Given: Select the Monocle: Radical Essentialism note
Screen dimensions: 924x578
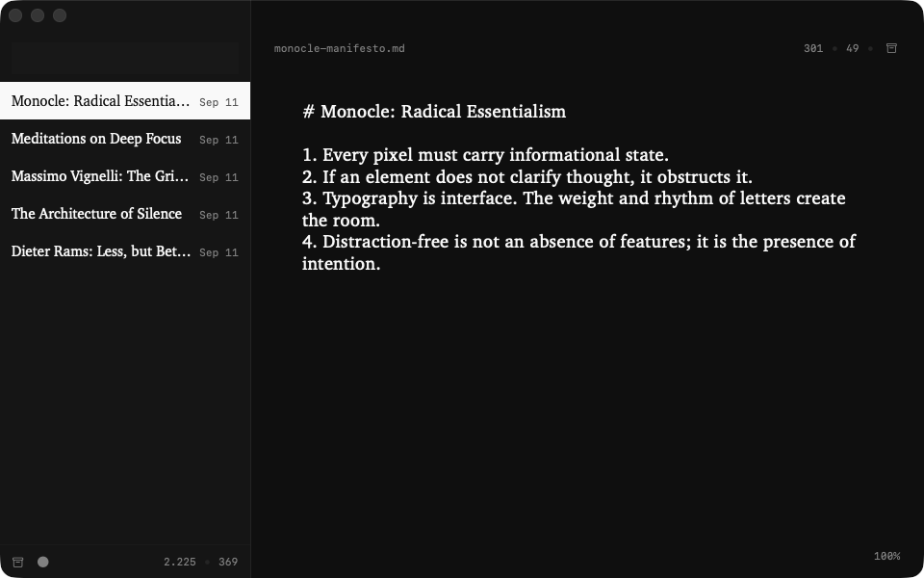Looking at the screenshot, I should tap(125, 101).
